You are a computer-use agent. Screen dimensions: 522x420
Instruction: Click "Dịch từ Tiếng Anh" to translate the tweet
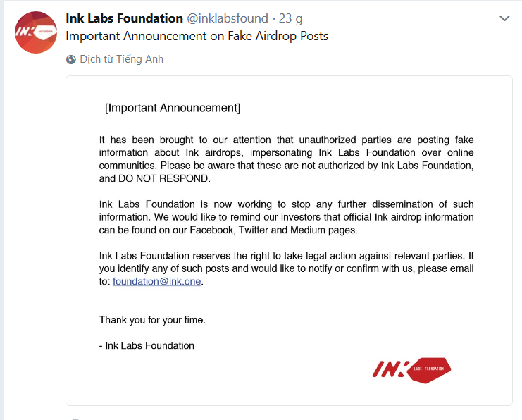pos(121,59)
